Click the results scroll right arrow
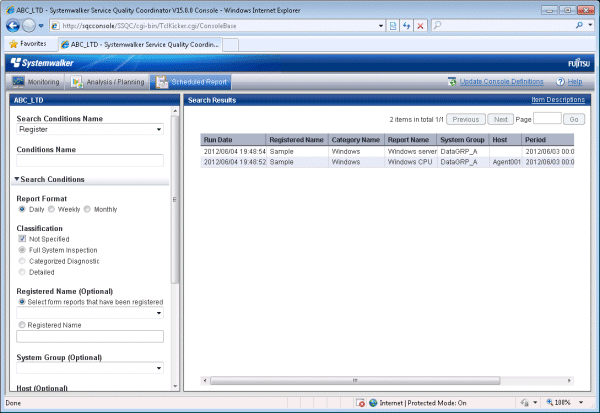The width and height of the screenshot is (600, 413). tap(569, 380)
